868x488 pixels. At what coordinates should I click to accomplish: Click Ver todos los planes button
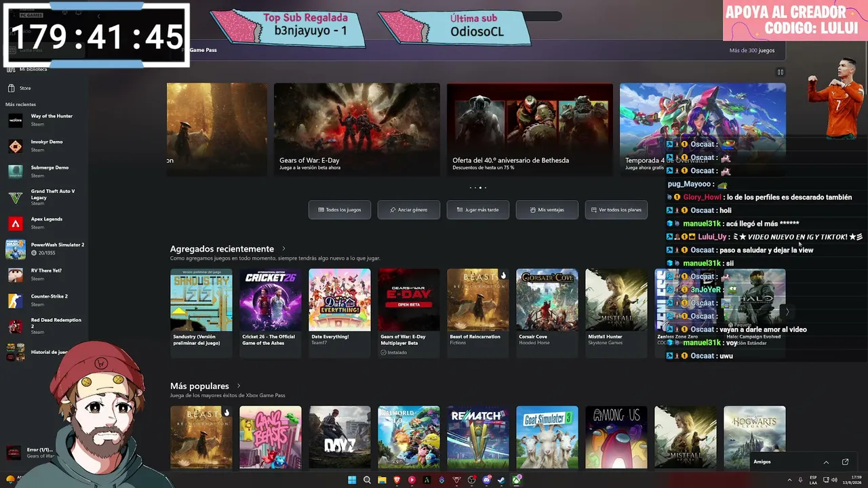pos(616,209)
